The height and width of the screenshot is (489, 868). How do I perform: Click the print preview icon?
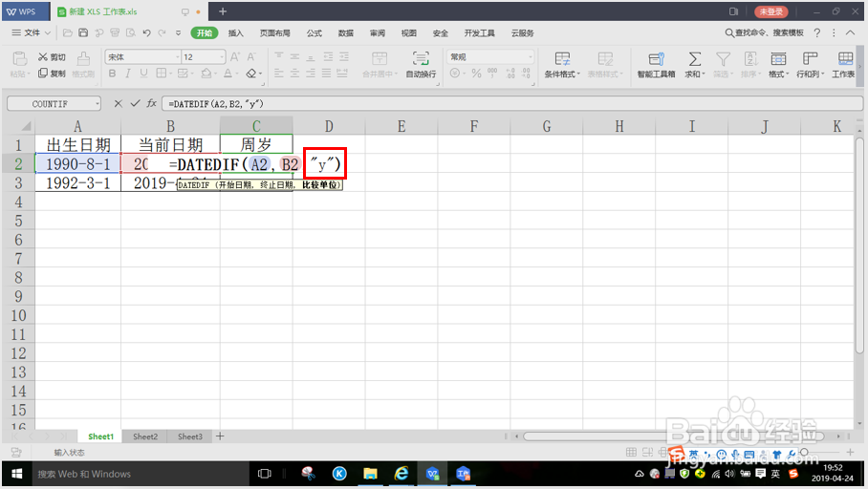(x=131, y=33)
